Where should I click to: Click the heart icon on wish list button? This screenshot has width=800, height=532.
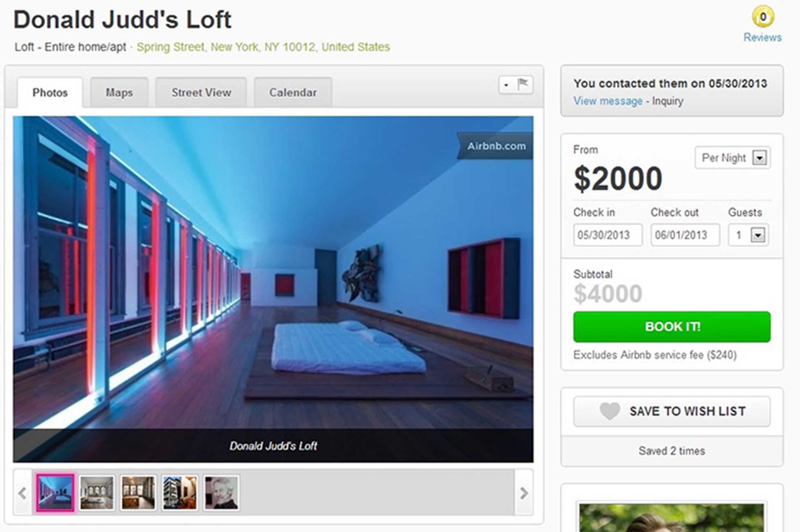coord(609,411)
